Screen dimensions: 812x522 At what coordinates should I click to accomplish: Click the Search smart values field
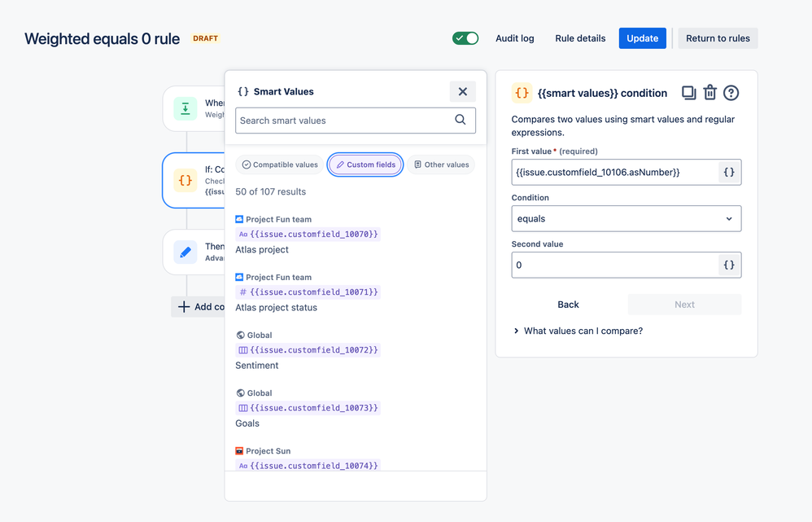coord(356,121)
